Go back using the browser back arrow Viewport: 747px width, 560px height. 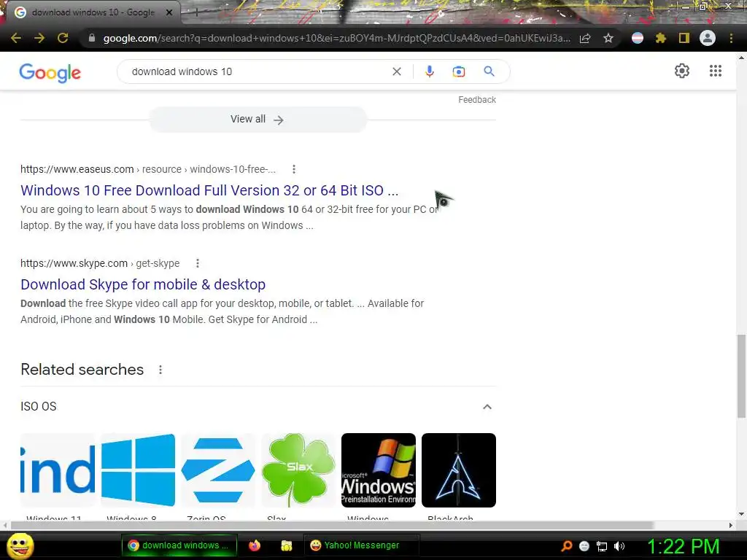tap(16, 38)
